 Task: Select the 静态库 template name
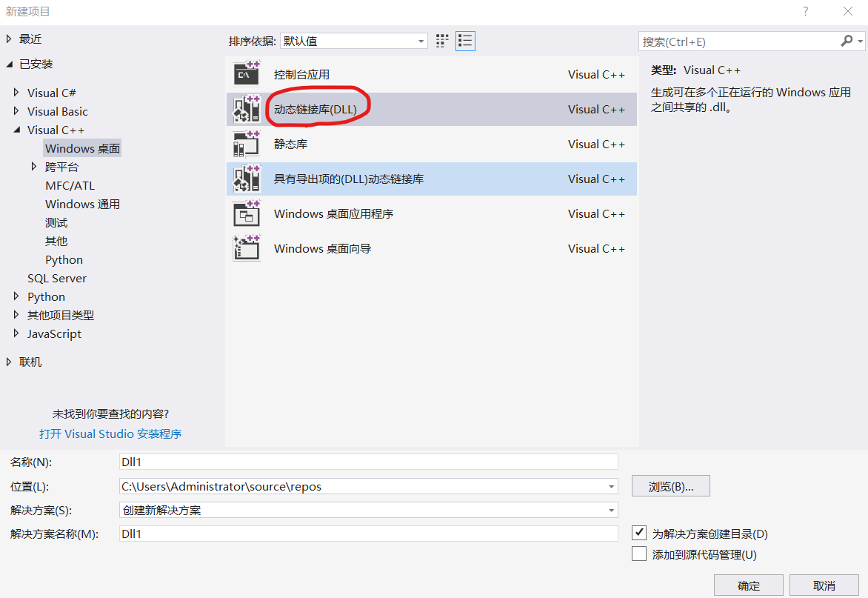tap(290, 144)
